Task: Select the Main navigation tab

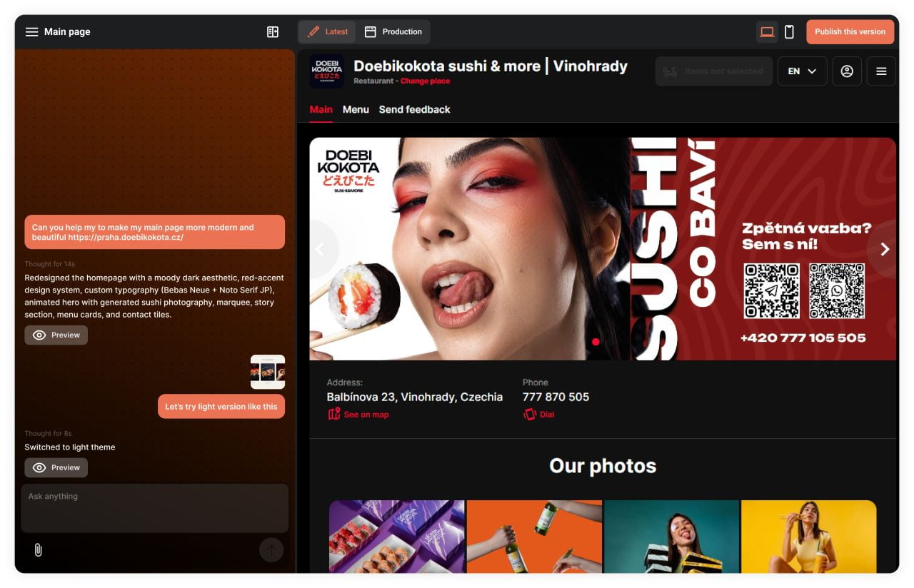Action: pyautogui.click(x=321, y=109)
